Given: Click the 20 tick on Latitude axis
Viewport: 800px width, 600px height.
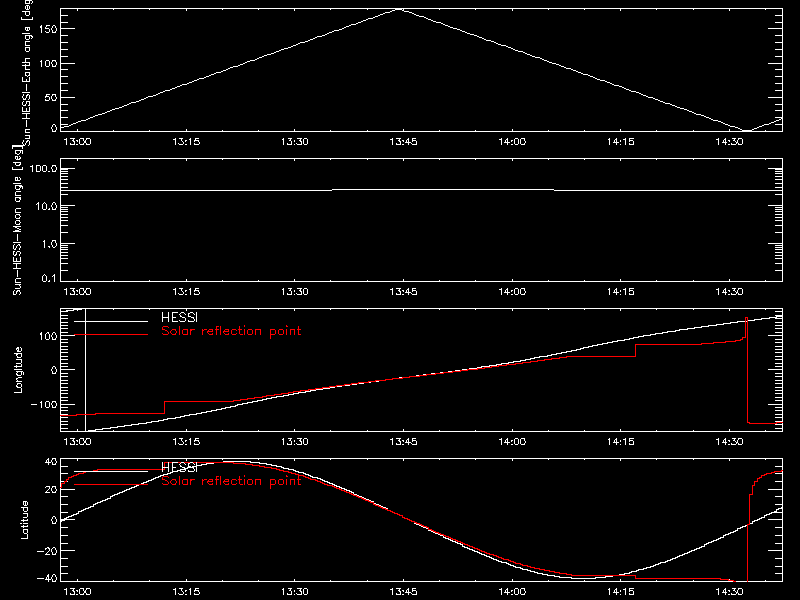Looking at the screenshot, I should (51, 490).
